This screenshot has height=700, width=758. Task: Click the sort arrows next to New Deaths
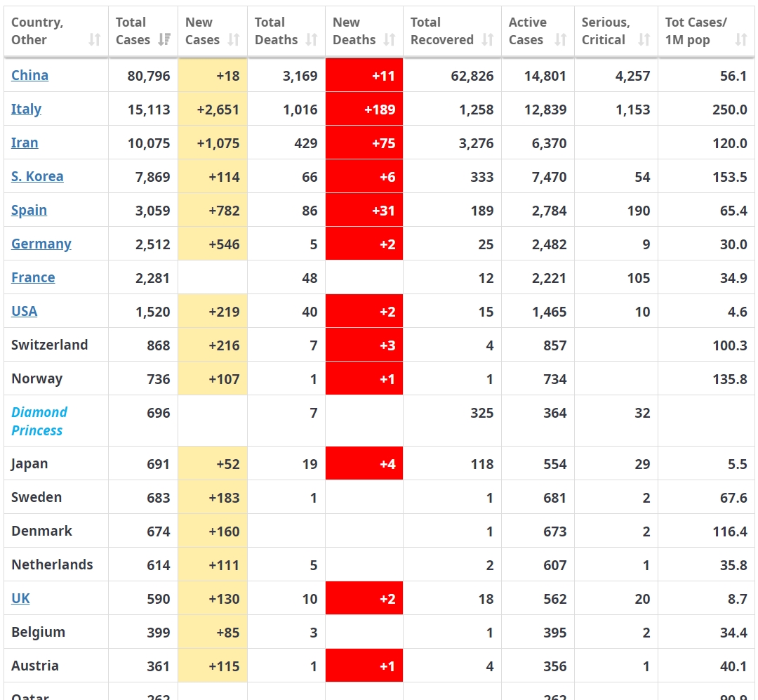tap(390, 40)
